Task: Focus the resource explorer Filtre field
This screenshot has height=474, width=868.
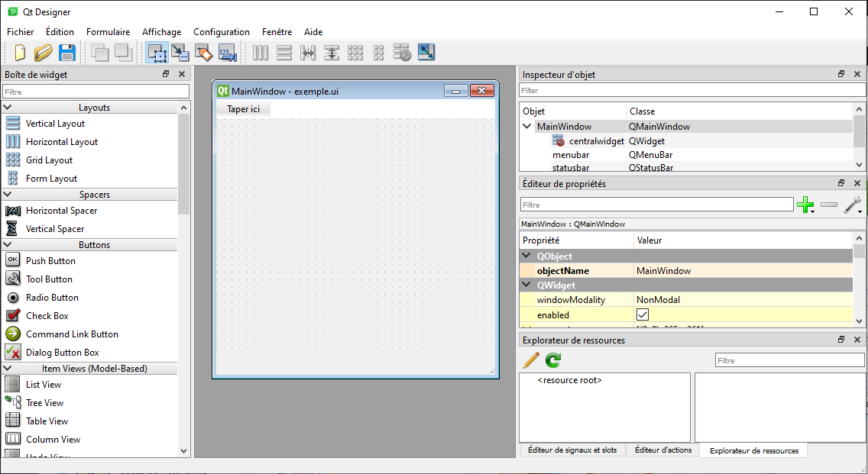Action: point(790,360)
